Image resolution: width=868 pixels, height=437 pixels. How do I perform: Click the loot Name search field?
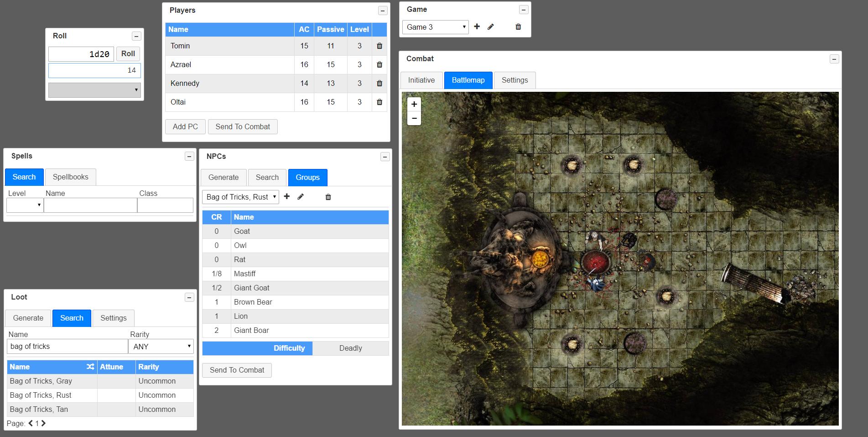coord(67,347)
